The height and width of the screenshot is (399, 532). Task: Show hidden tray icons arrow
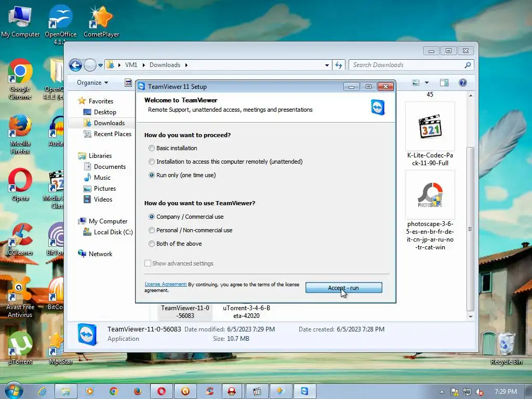[442, 392]
